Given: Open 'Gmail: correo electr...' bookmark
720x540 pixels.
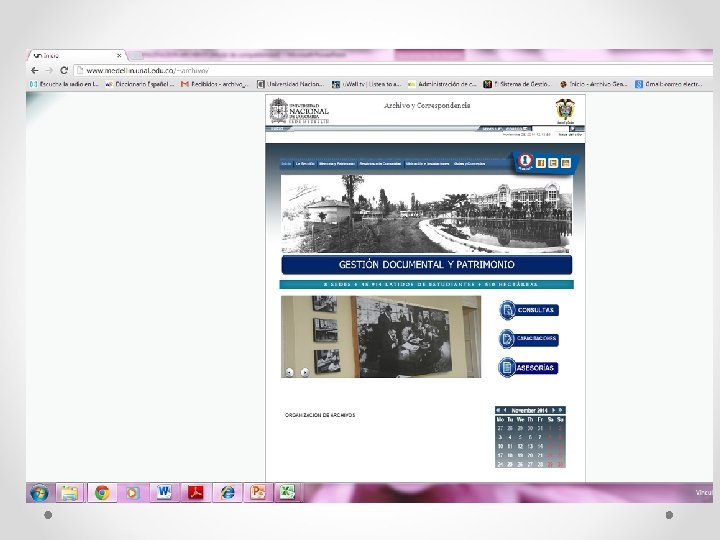Looking at the screenshot, I should [x=669, y=84].
